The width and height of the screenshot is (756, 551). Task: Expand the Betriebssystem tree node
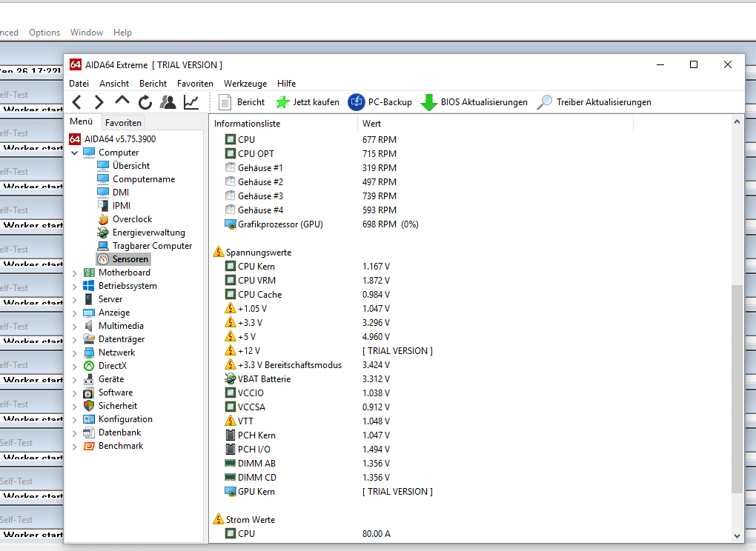click(75, 287)
